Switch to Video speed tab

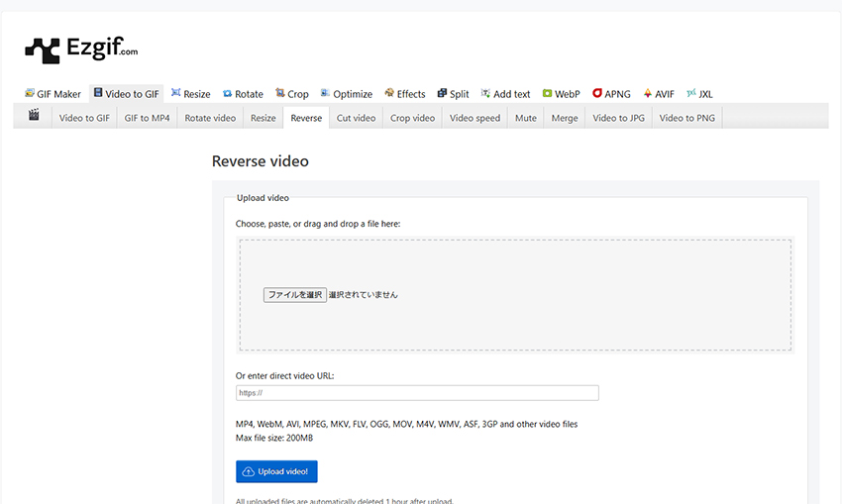pos(474,118)
